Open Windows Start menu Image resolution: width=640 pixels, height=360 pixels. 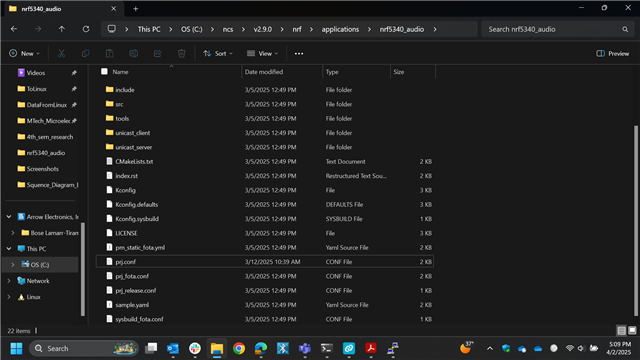(x=16, y=349)
